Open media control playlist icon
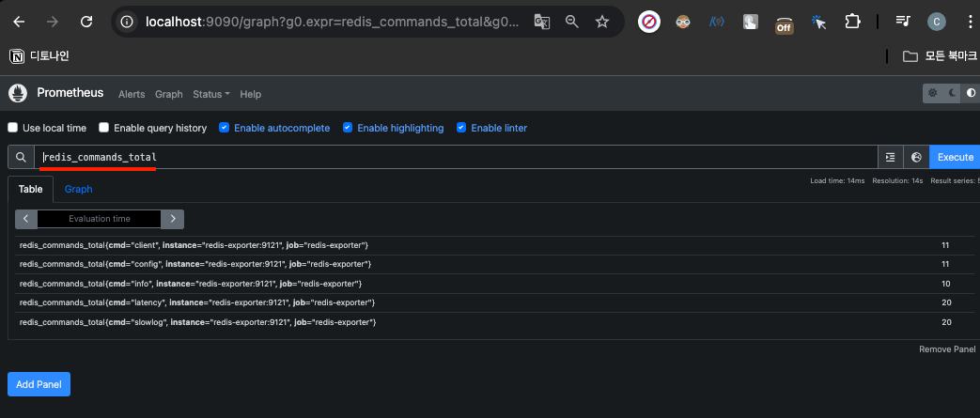The height and width of the screenshot is (418, 980). 903,22
